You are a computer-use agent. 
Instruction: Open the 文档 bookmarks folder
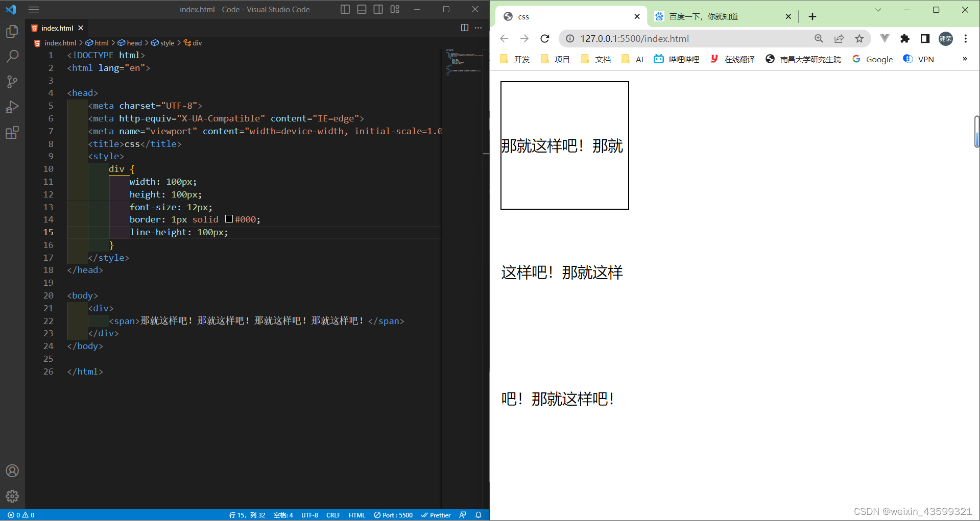coord(596,59)
